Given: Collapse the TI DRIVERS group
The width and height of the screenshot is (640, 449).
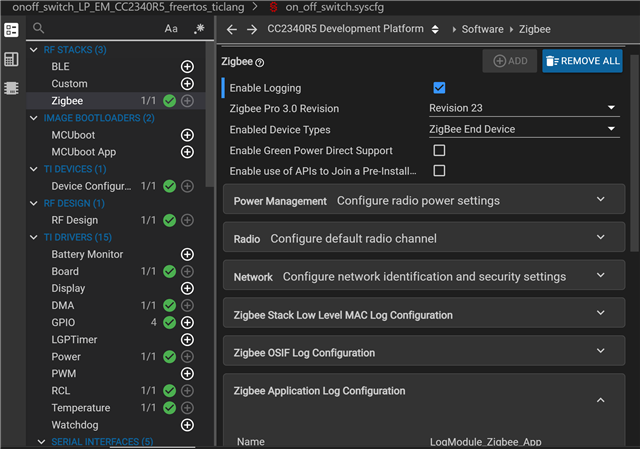Looking at the screenshot, I should tap(34, 237).
